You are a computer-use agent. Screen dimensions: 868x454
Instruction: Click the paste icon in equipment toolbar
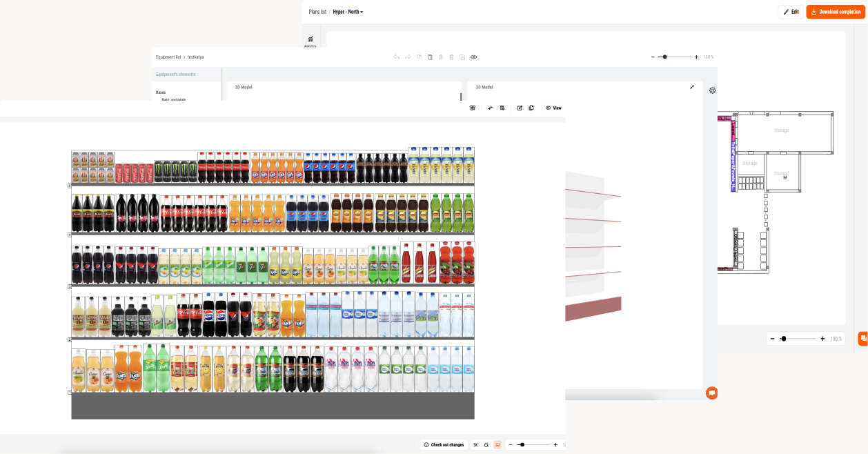(430, 57)
